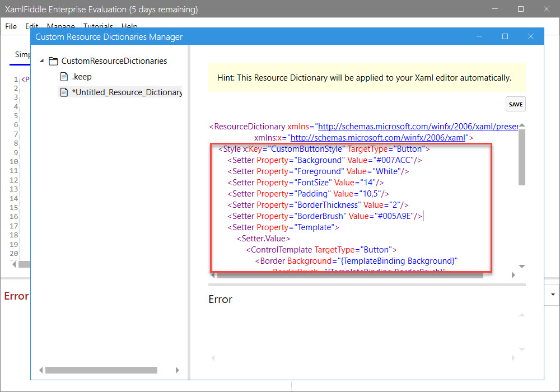
Task: Click the error panel scroll up arrow
Action: click(522, 315)
